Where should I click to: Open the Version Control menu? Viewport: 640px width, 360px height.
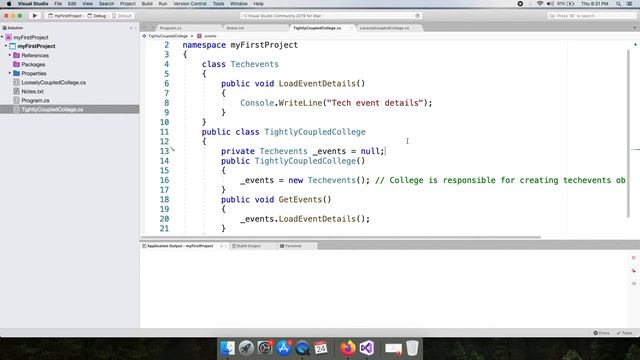pyautogui.click(x=190, y=4)
